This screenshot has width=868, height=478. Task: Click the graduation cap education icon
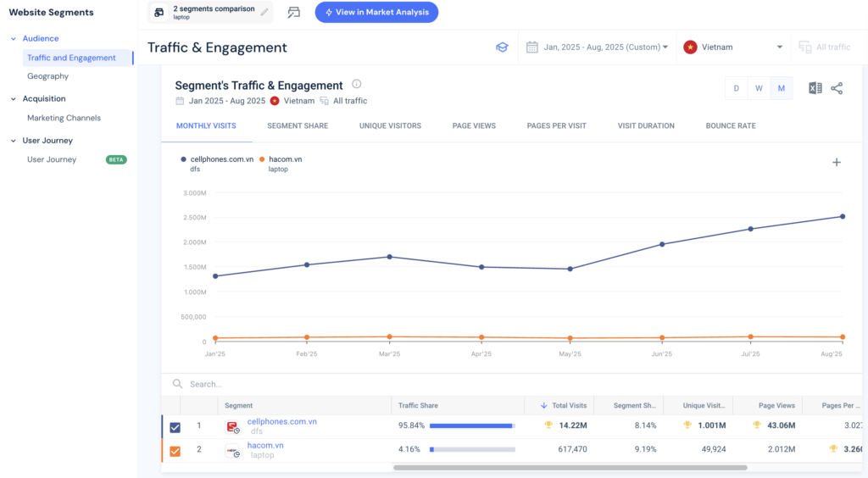tap(502, 47)
